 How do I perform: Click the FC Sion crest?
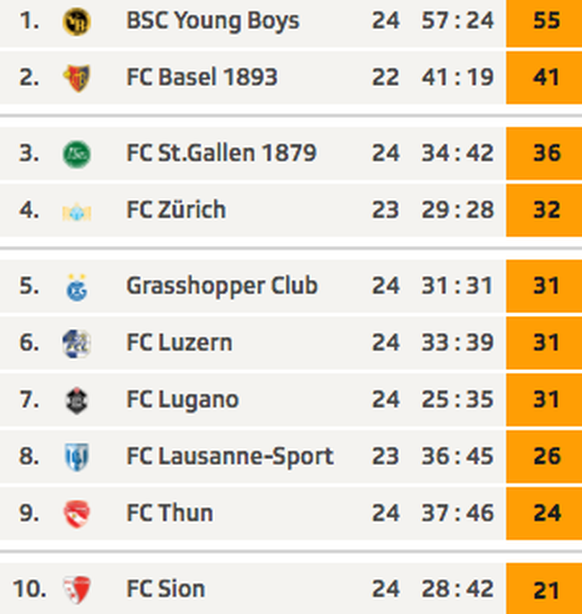tap(77, 590)
